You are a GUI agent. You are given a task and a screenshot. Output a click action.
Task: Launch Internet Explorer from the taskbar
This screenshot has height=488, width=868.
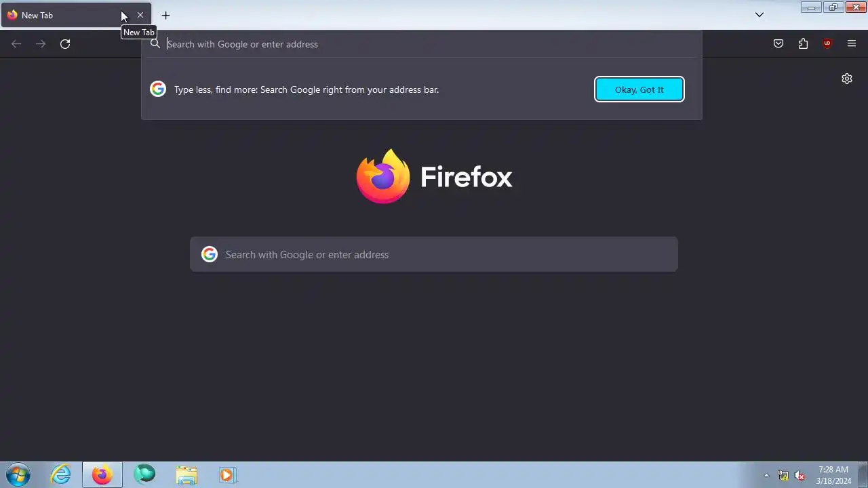61,474
